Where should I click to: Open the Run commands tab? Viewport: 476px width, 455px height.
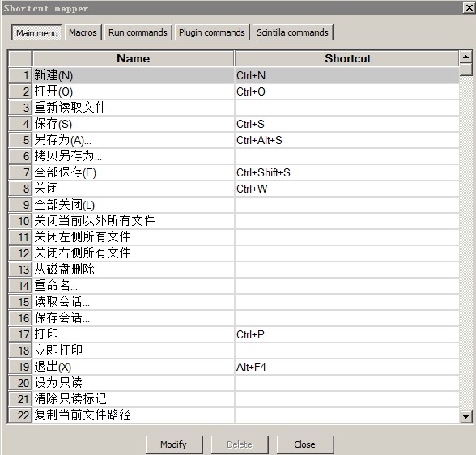coord(138,32)
